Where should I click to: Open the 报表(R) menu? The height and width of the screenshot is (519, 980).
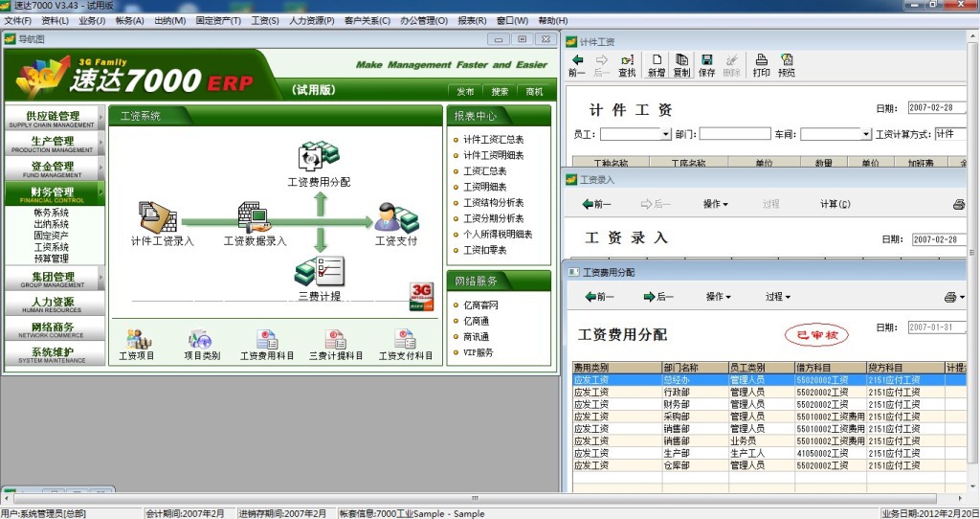(472, 21)
